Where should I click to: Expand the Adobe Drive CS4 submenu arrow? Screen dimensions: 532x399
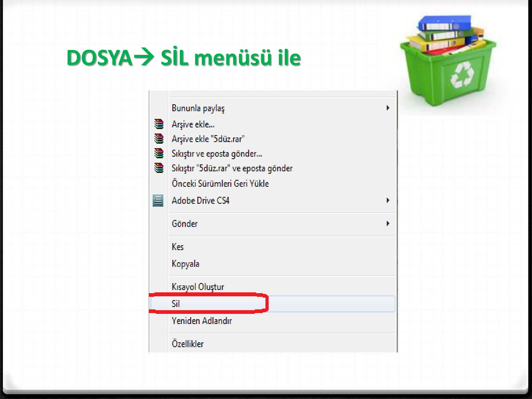point(388,201)
